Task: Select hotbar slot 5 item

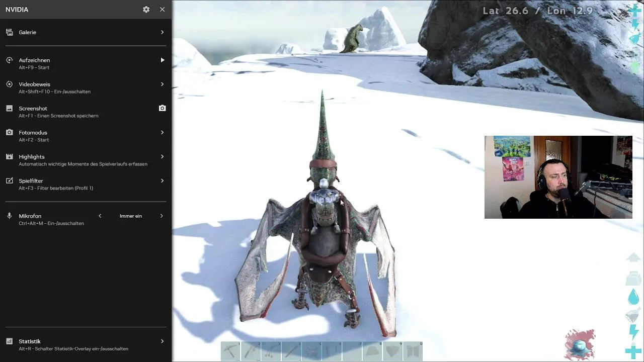Action: click(x=311, y=351)
